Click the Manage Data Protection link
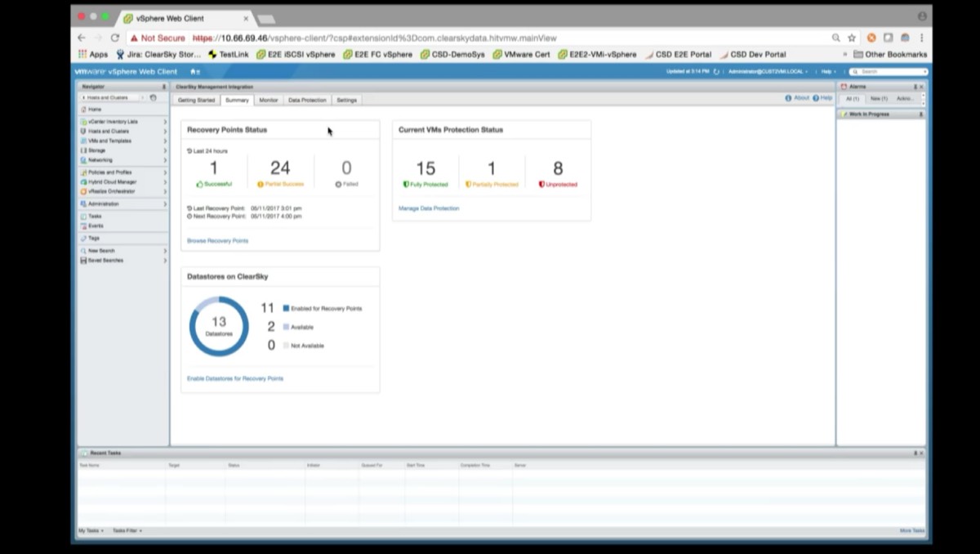Viewport: 980px width, 554px height. coord(429,208)
